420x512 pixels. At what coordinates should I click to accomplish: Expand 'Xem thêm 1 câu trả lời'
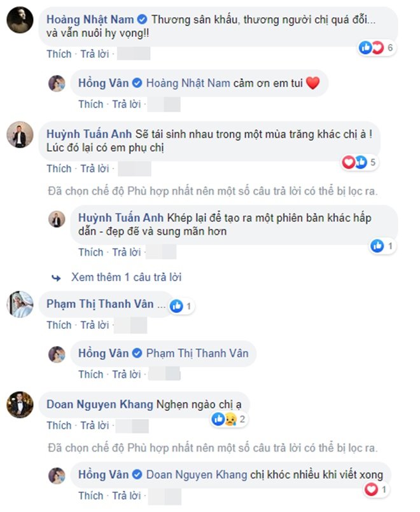coord(126,277)
